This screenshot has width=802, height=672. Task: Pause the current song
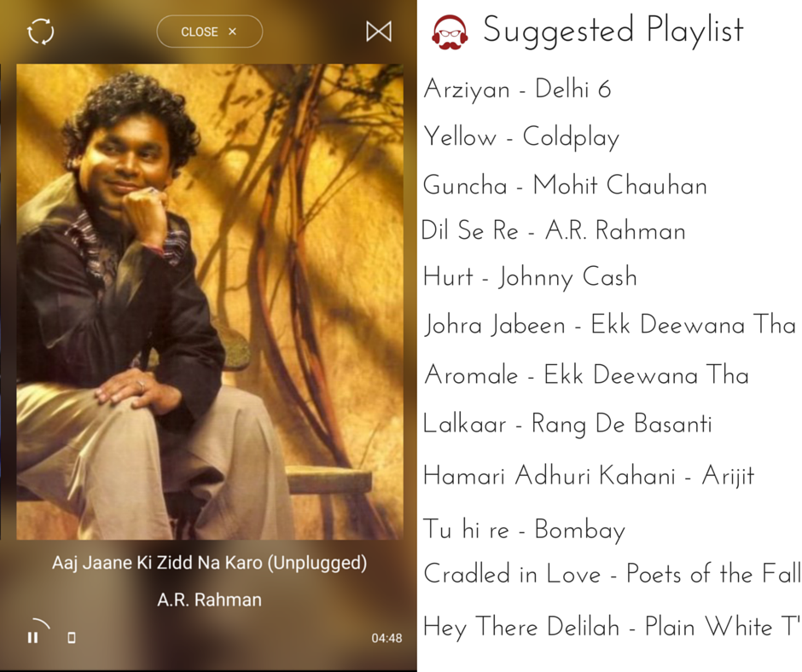click(32, 638)
